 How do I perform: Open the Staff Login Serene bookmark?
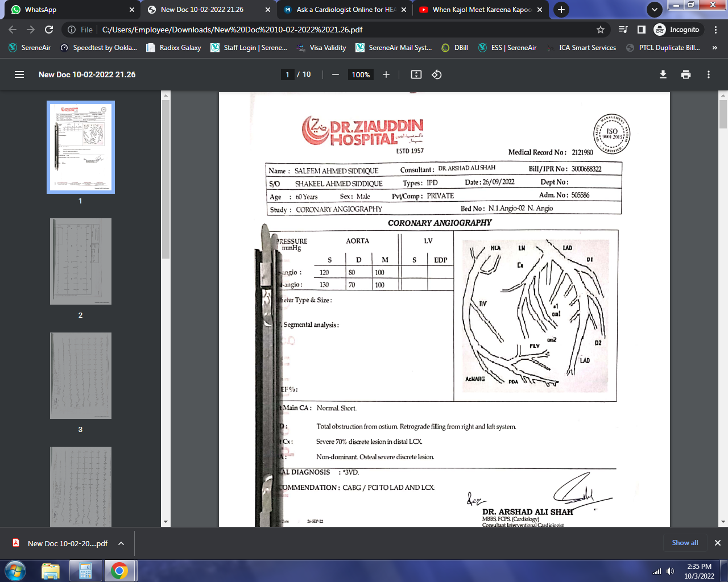[249, 48]
